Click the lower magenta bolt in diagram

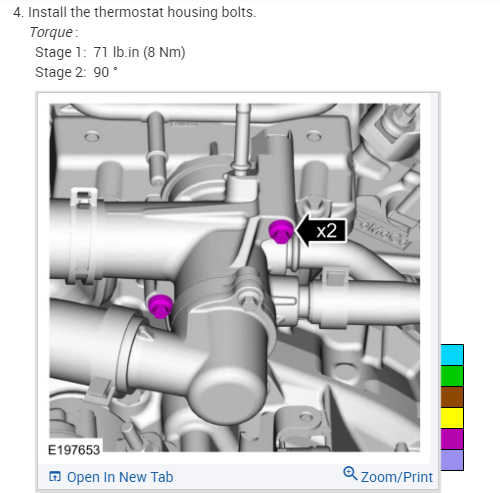[x=160, y=306]
